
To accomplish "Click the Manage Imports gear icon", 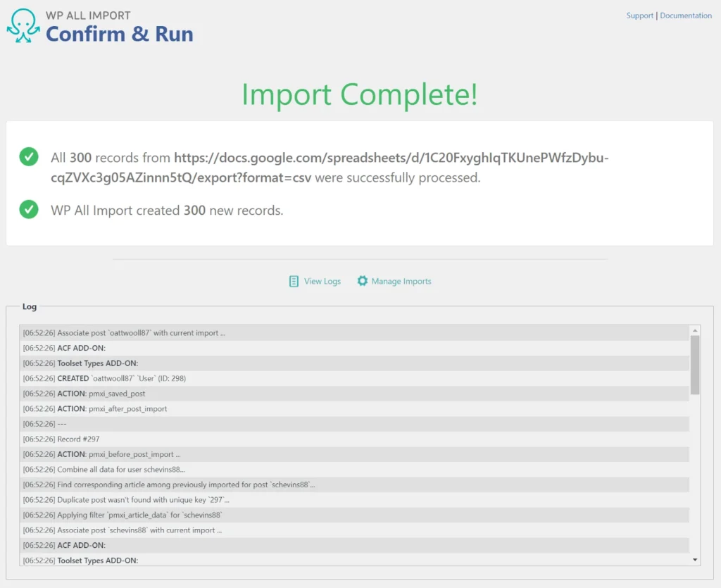I will tap(362, 281).
